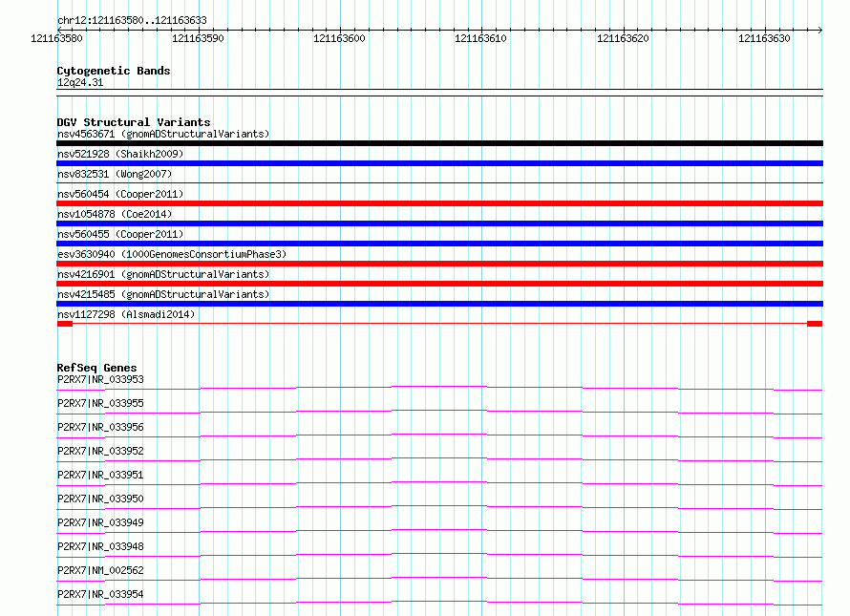Click the red bar under nsv560454
This screenshot has width=850, height=616.
point(439,203)
